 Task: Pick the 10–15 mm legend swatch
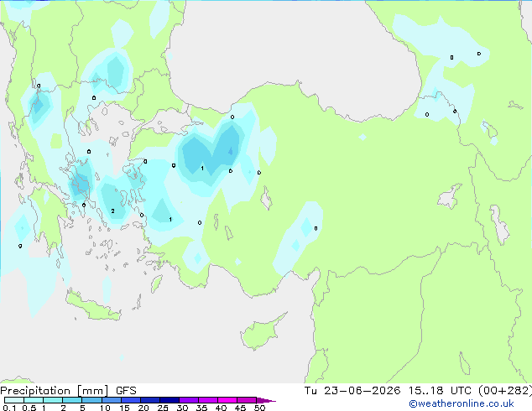111,400
